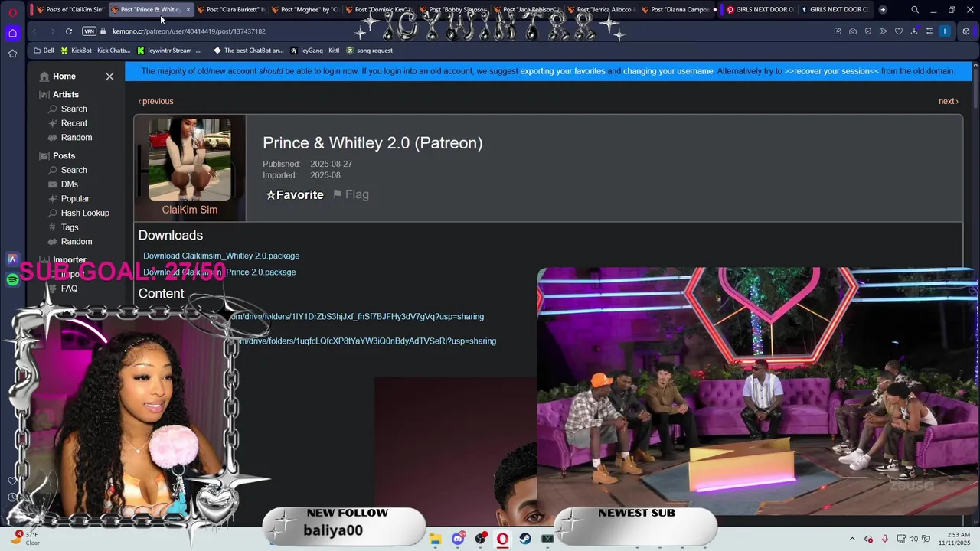This screenshot has width=980, height=551.
Task: Click the browser forward arrow
Action: (x=51, y=31)
